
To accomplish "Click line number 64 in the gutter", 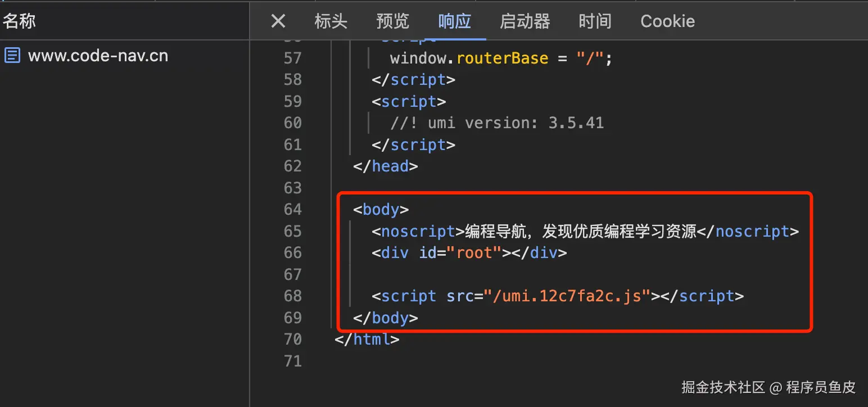I will 292,210.
